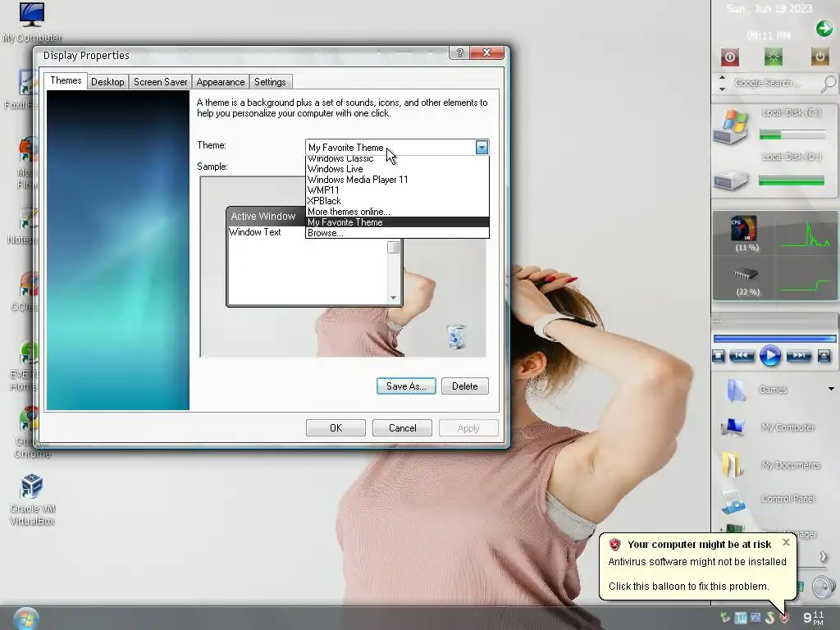This screenshot has width=840, height=630.
Task: Click the taskbar clock
Action: [813, 618]
